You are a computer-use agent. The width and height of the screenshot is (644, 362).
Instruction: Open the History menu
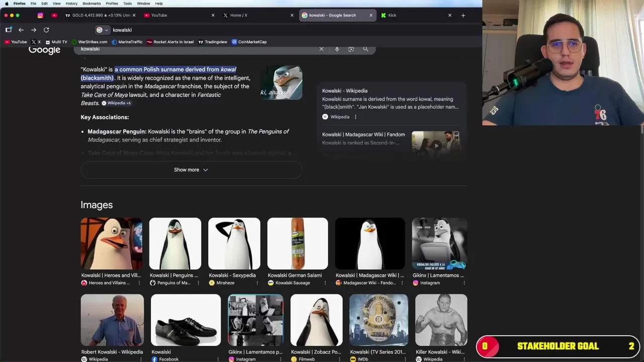(x=71, y=4)
